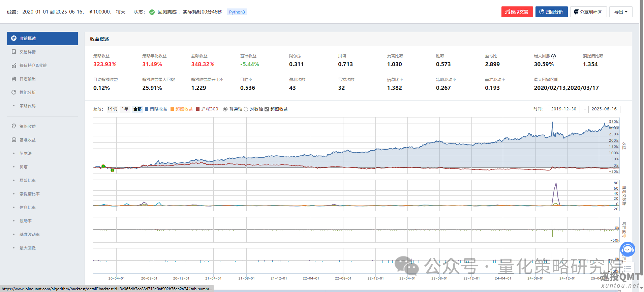Toggle the red 沪深300 legend swatch
This screenshot has height=292, width=644.
point(198,109)
